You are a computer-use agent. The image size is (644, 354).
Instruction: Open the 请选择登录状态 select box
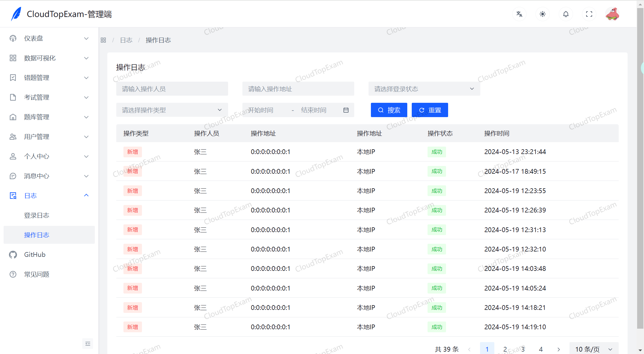424,88
